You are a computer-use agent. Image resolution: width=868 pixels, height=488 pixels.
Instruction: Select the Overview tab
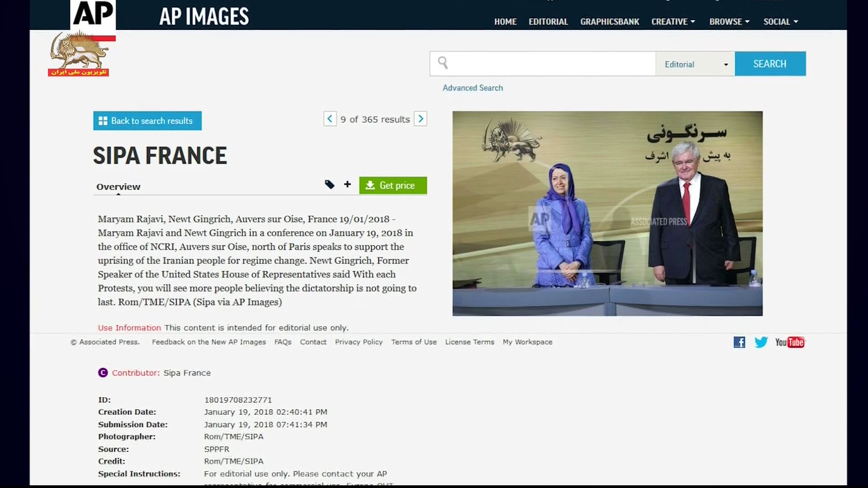point(118,187)
